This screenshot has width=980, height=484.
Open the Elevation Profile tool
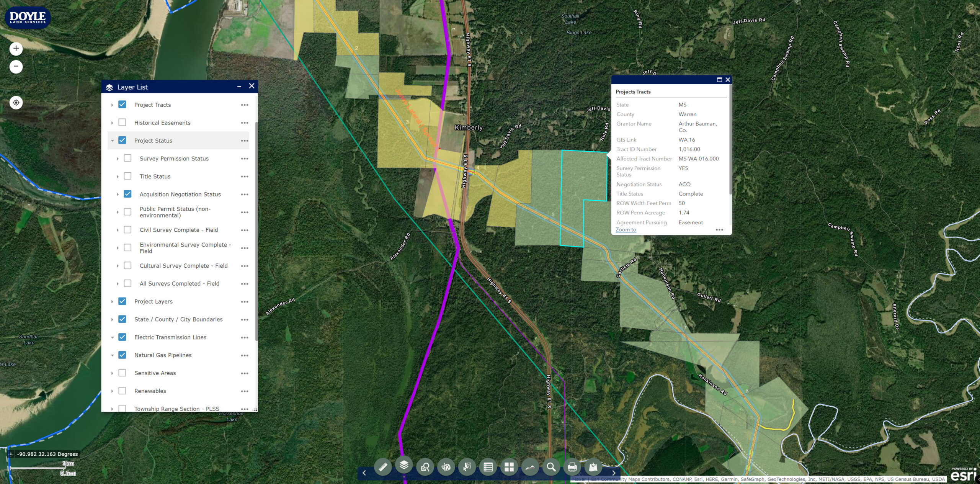point(530,467)
